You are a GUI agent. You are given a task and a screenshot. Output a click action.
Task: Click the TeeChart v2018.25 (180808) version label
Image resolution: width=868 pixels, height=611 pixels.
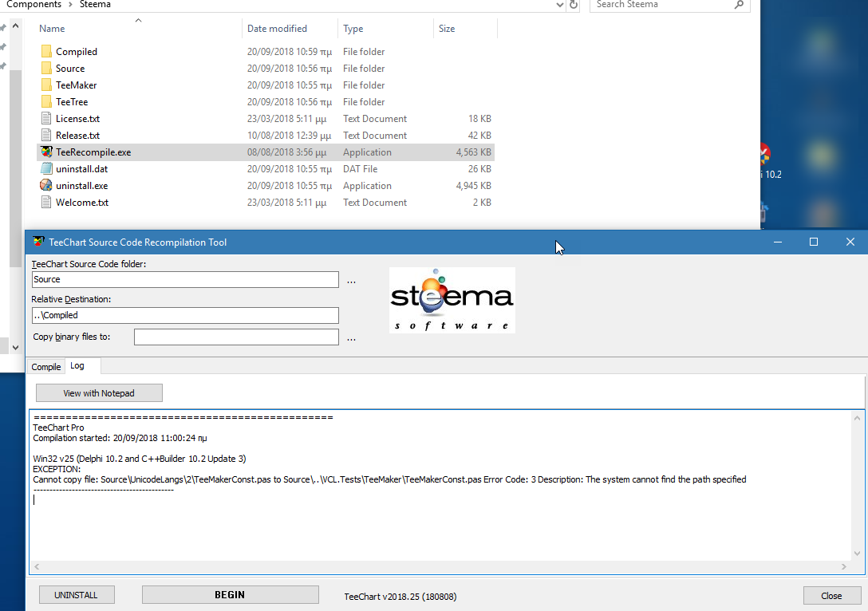click(x=400, y=597)
